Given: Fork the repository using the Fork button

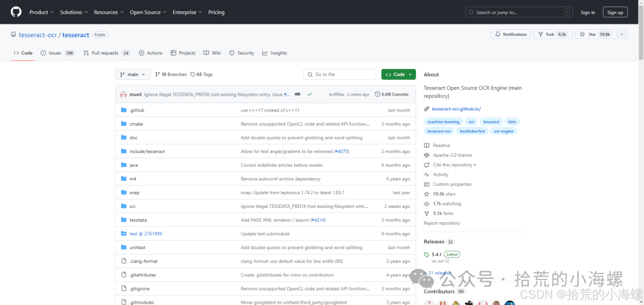Looking at the screenshot, I should click(x=552, y=35).
